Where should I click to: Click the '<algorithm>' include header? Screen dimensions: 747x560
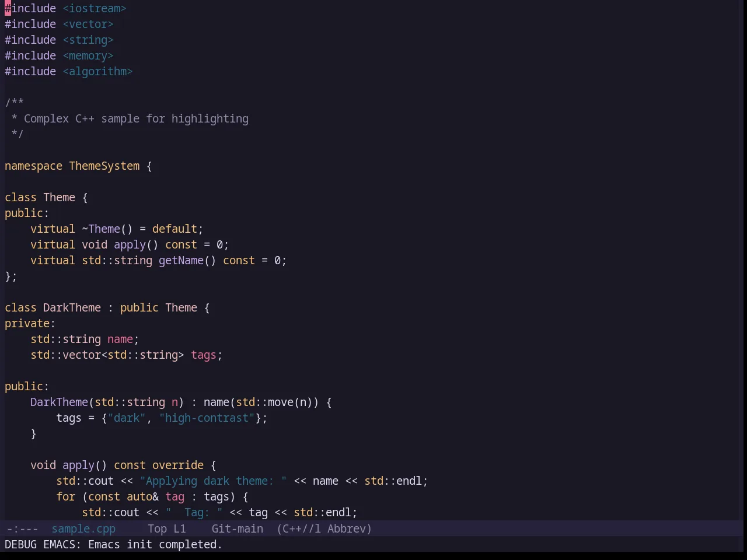tap(97, 71)
